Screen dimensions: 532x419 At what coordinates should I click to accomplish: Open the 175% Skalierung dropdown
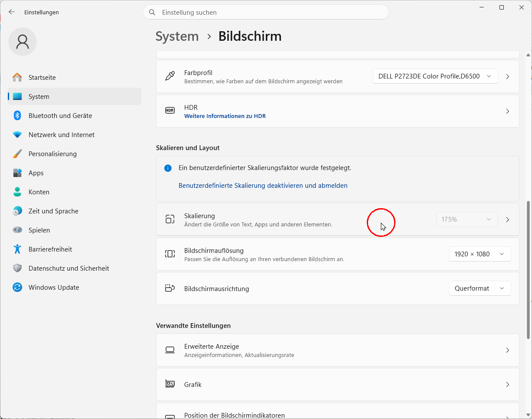(x=467, y=219)
